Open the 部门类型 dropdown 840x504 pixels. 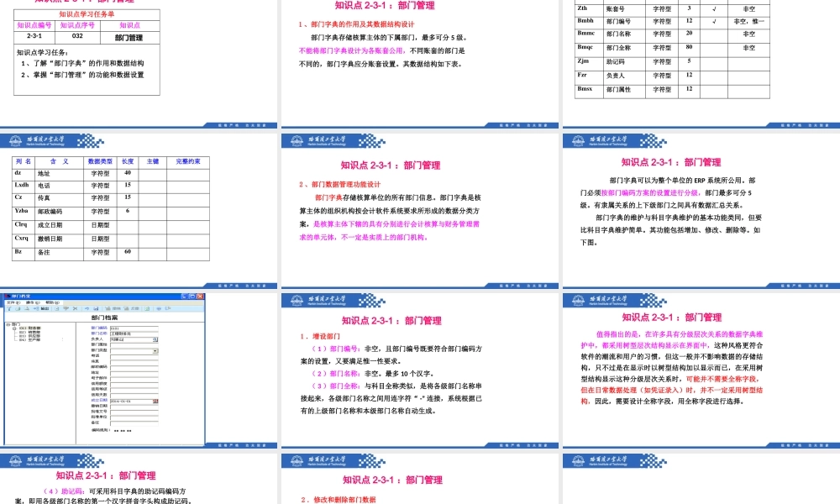(x=155, y=351)
